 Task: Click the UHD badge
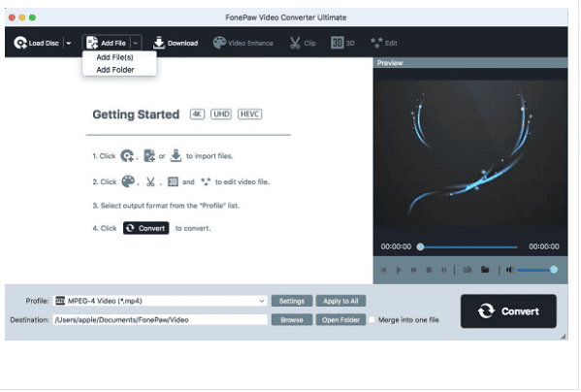(221, 114)
